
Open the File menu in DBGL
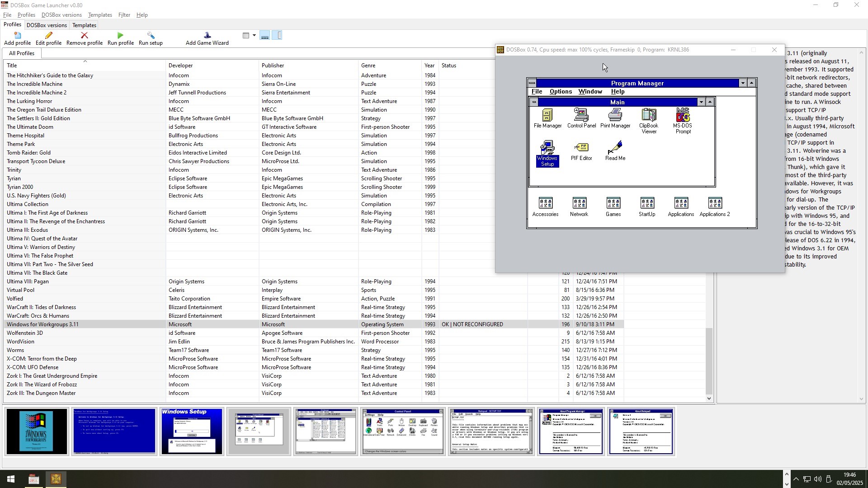pos(7,15)
